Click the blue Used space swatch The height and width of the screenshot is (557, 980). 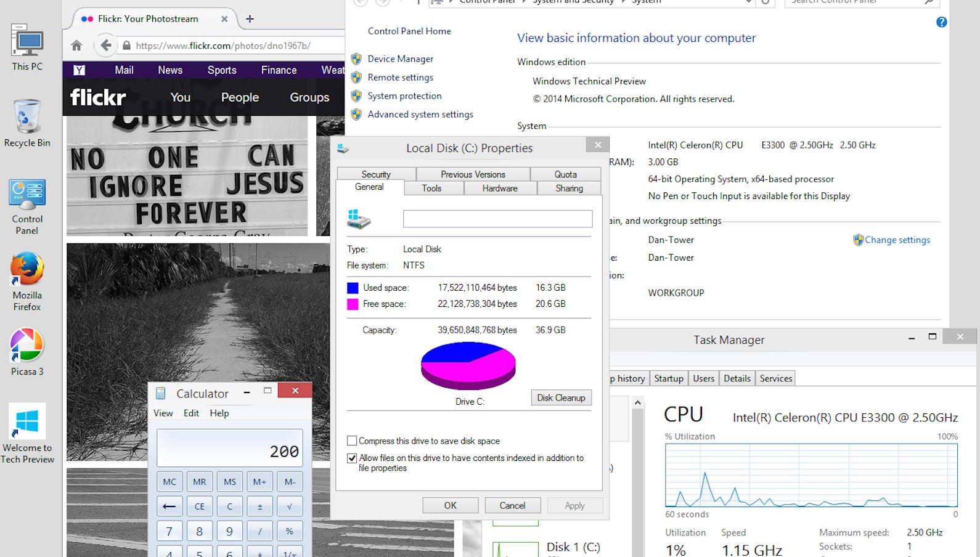[353, 288]
